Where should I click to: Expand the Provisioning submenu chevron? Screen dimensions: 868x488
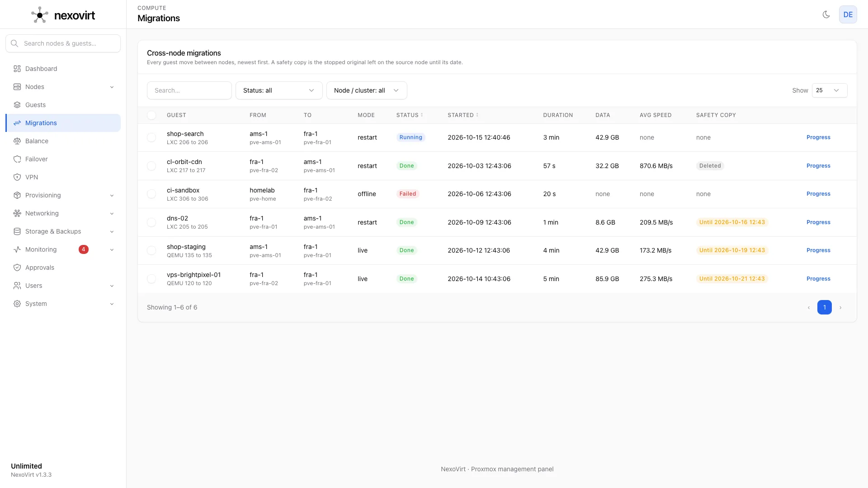tap(112, 196)
